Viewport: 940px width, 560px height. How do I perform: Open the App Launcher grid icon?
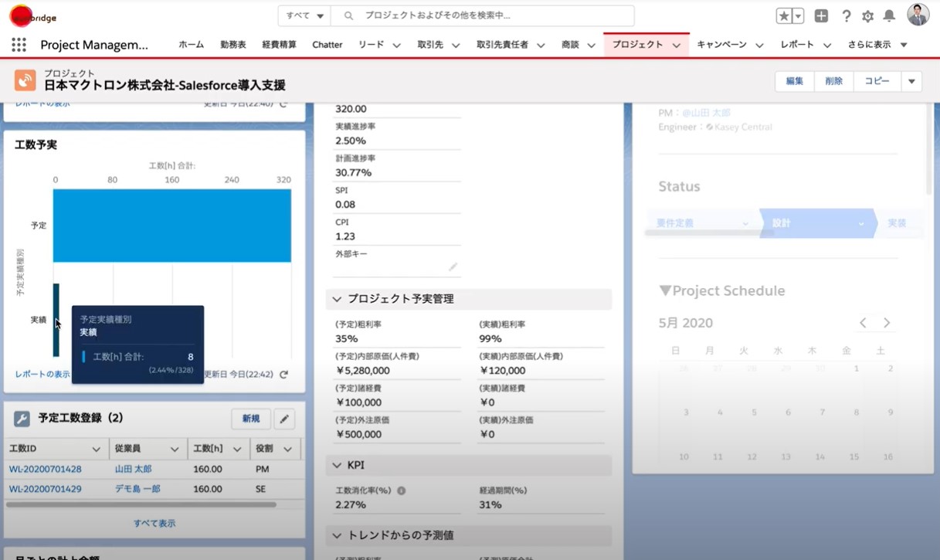coord(19,45)
